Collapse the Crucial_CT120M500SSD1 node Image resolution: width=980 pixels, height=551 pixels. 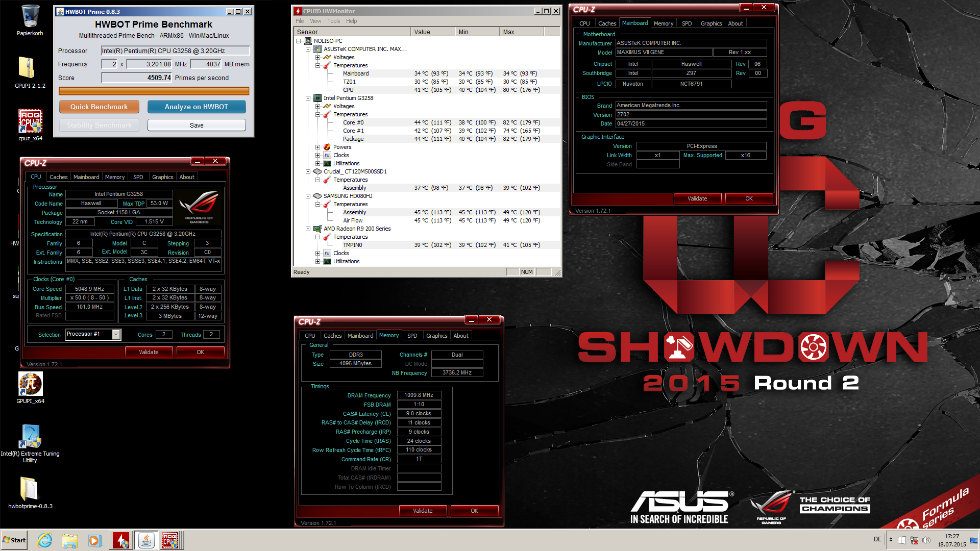[x=308, y=171]
